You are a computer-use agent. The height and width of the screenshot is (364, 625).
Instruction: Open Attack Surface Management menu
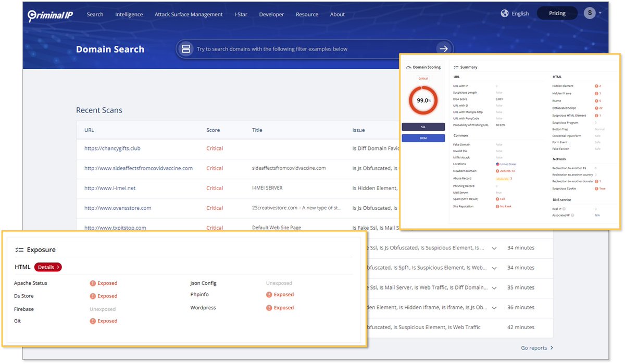(189, 15)
